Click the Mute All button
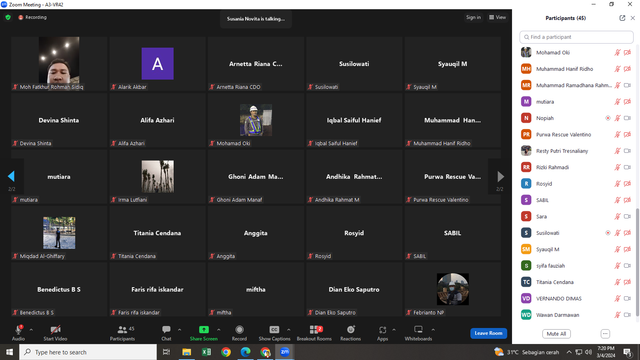Image resolution: width=640 pixels, height=360 pixels. pos(556,334)
